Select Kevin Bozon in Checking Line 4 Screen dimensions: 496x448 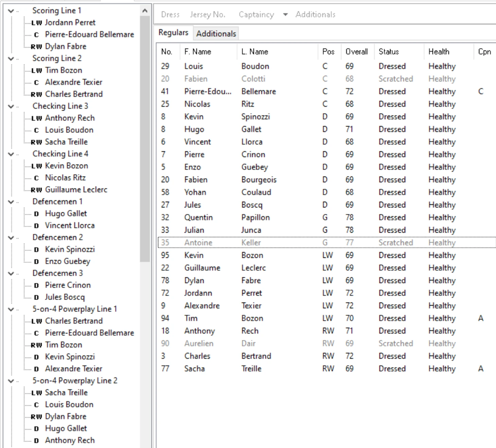pos(66,166)
